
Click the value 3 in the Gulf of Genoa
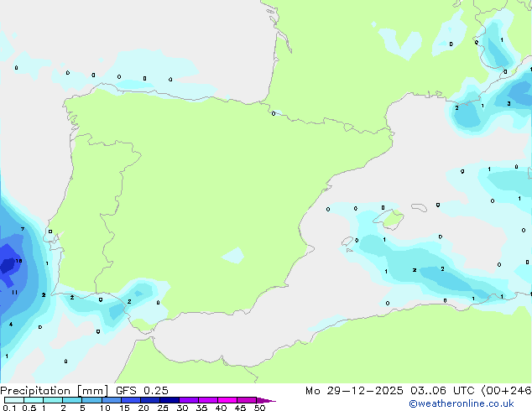pos(509,104)
